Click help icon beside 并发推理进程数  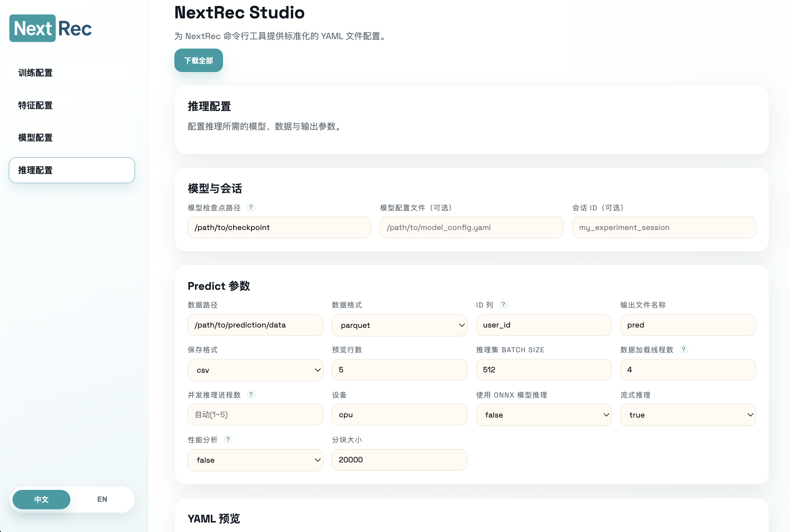coord(251,394)
